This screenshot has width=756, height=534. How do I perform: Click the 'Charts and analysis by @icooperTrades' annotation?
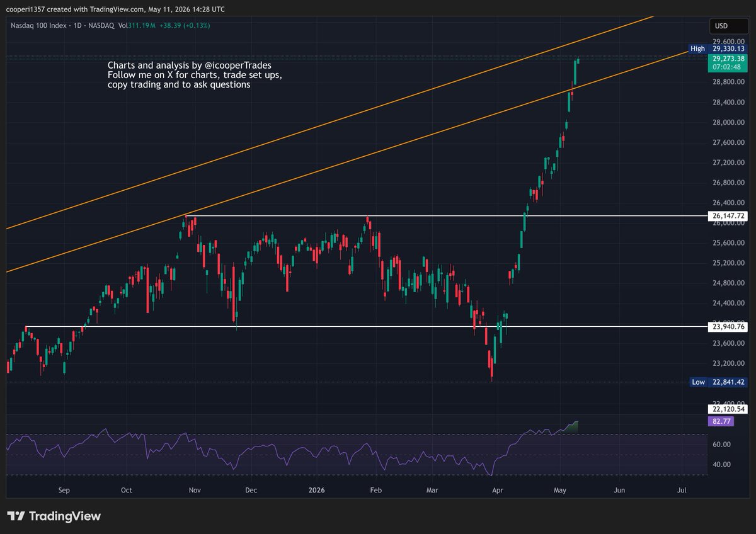(x=190, y=65)
